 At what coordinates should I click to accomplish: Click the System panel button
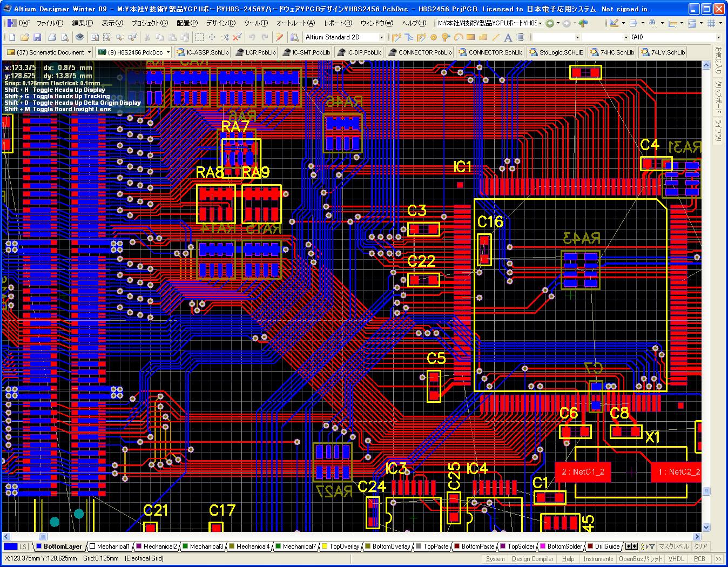tap(495, 559)
